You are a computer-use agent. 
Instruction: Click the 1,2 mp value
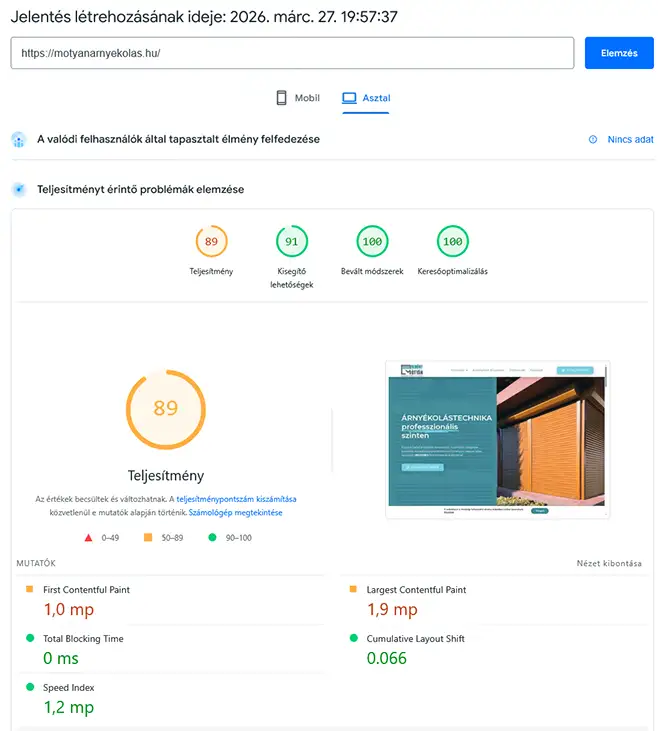pos(69,707)
